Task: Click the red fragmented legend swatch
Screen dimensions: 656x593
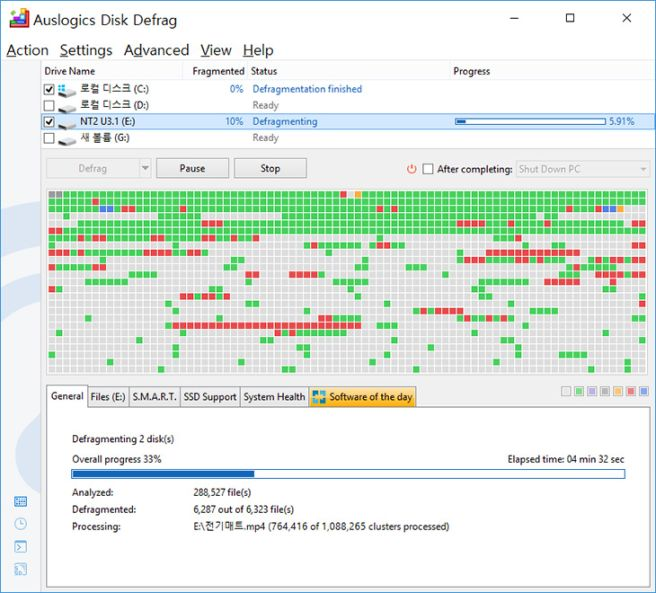Action: [631, 391]
